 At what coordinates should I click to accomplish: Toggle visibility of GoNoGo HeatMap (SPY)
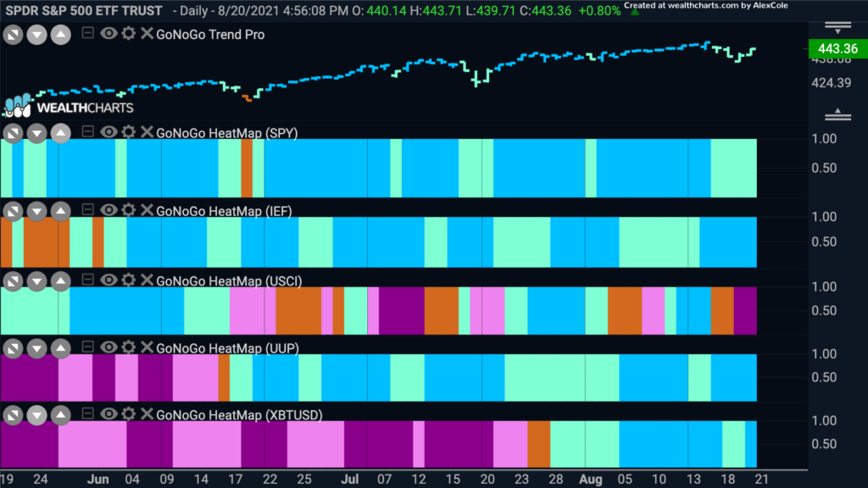(x=108, y=132)
